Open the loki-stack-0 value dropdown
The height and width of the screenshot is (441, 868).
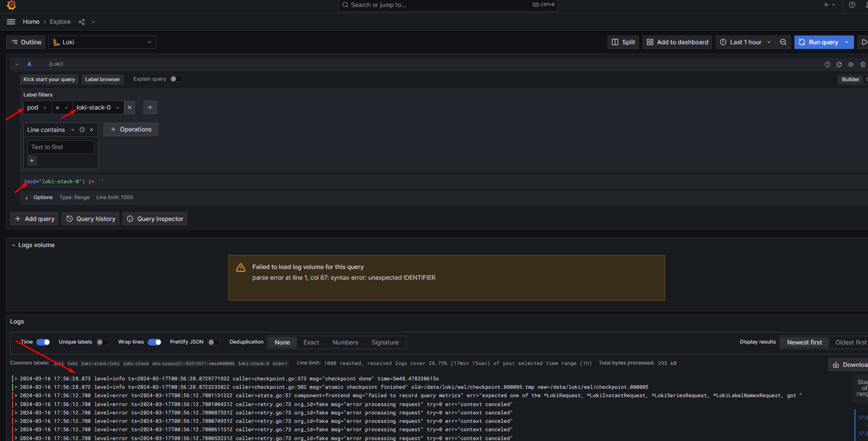(x=98, y=107)
